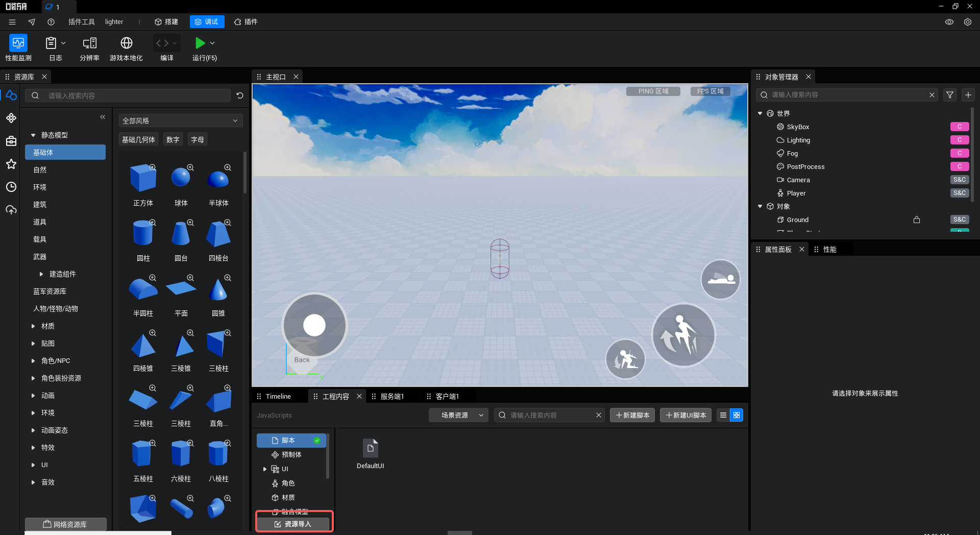The height and width of the screenshot is (535, 980).
Task: Toggle the C tag on Lighting
Action: click(x=960, y=140)
